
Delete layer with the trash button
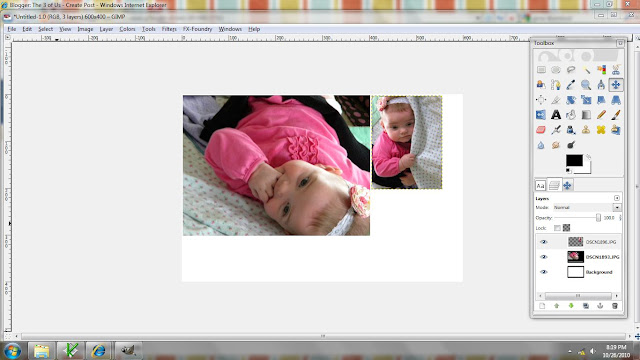tap(615, 306)
